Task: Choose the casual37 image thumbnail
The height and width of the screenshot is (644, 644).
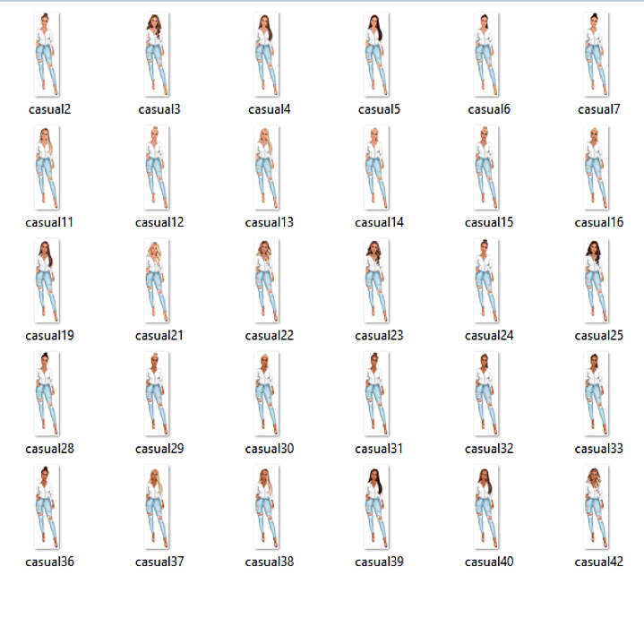Action: (157, 507)
